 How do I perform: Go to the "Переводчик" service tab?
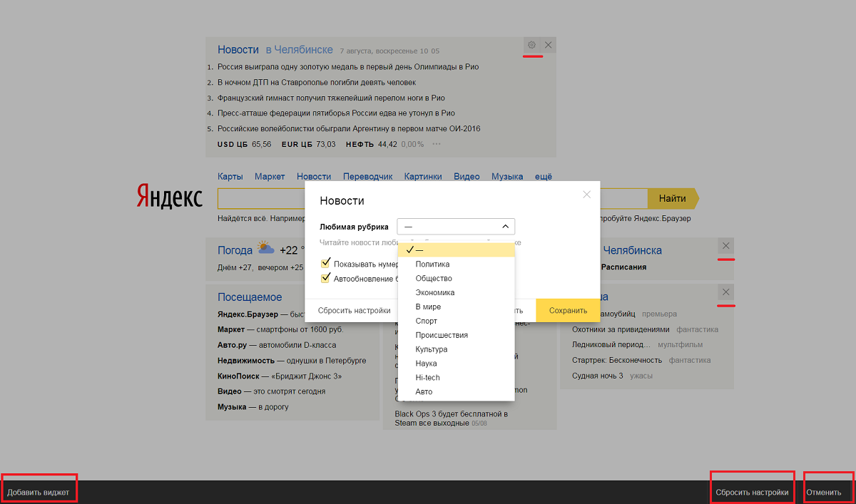click(x=367, y=177)
